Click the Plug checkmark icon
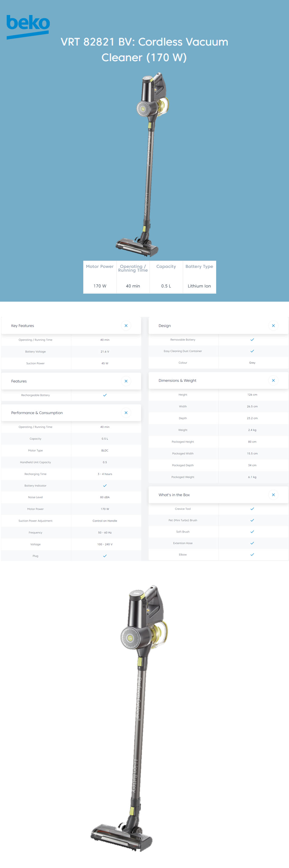 pos(105,556)
